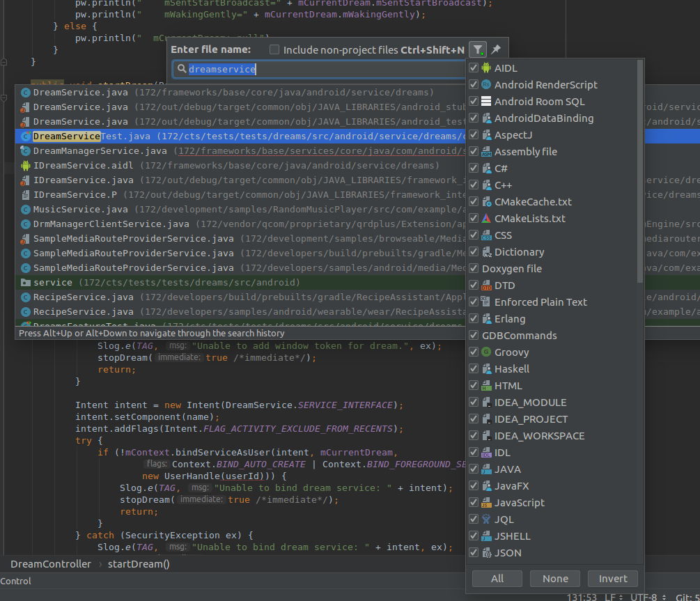Click the CMakeLists.txt triangle icon
Viewport: 700px width, 601px height.
pyautogui.click(x=486, y=219)
